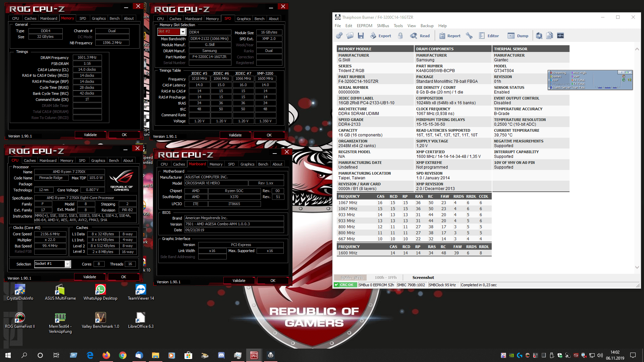Click the gears settings icon in Thaiphoon Burner
This screenshot has height=362, width=644.
coord(339,36)
